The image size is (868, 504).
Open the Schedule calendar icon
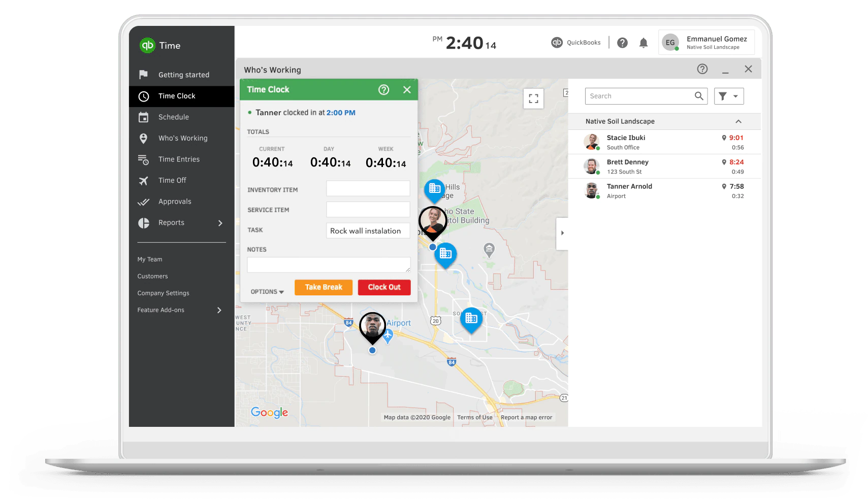(144, 117)
